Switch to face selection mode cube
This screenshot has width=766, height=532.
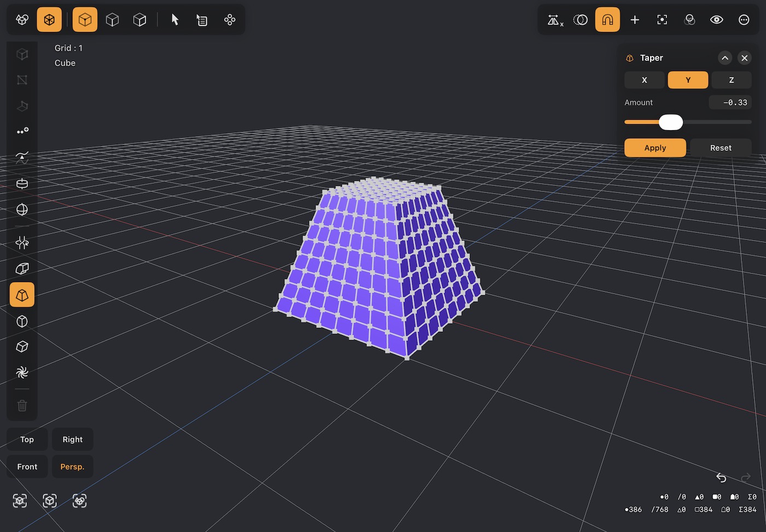click(140, 20)
